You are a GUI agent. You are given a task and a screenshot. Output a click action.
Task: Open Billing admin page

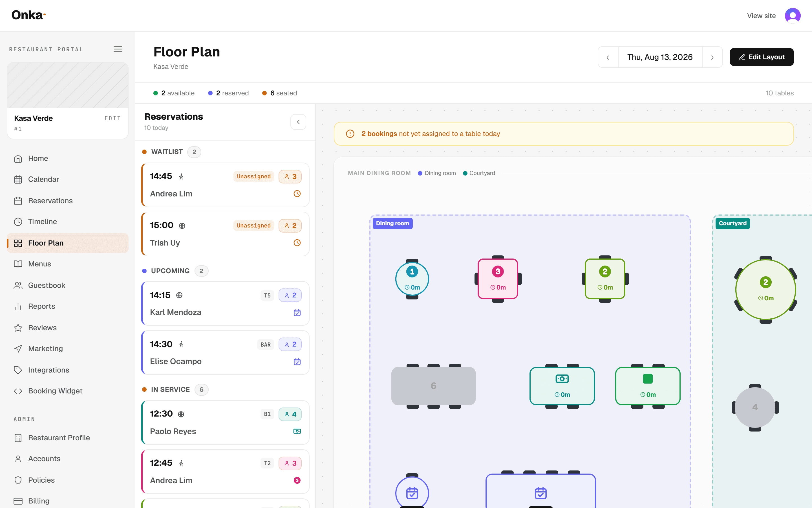(68, 501)
